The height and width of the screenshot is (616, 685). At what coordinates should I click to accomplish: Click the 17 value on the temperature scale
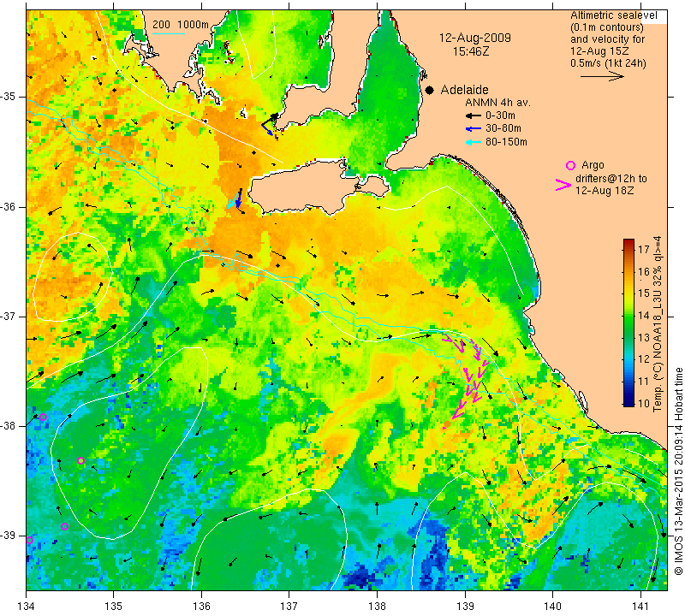coord(644,249)
